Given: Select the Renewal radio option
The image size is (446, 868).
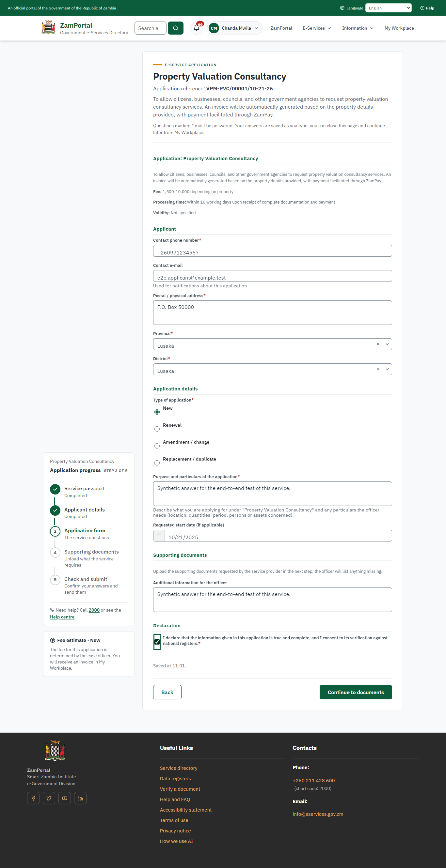Looking at the screenshot, I should tap(157, 429).
